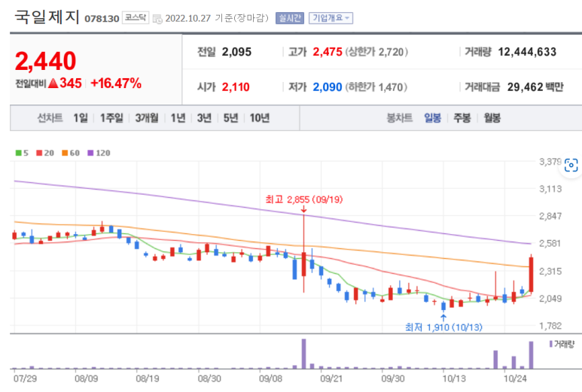The width and height of the screenshot is (582, 392).
Task: Click the 상한가 2,720 text
Action: [x=376, y=52]
